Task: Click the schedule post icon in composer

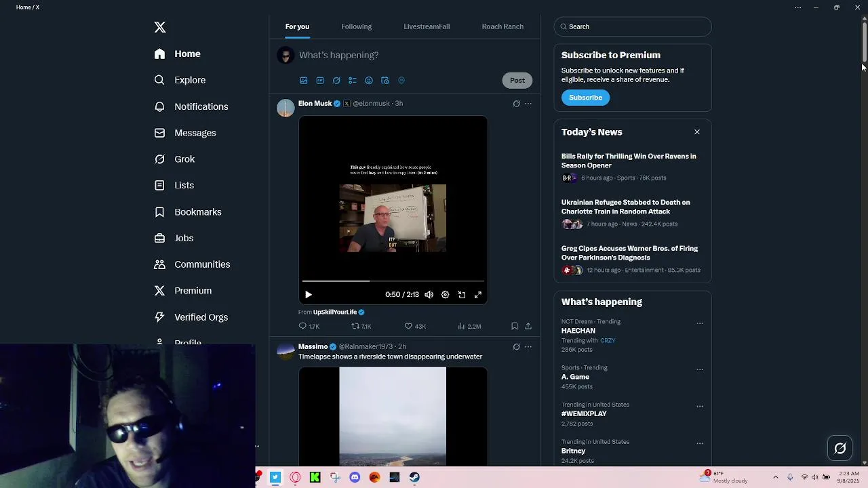Action: (385, 81)
